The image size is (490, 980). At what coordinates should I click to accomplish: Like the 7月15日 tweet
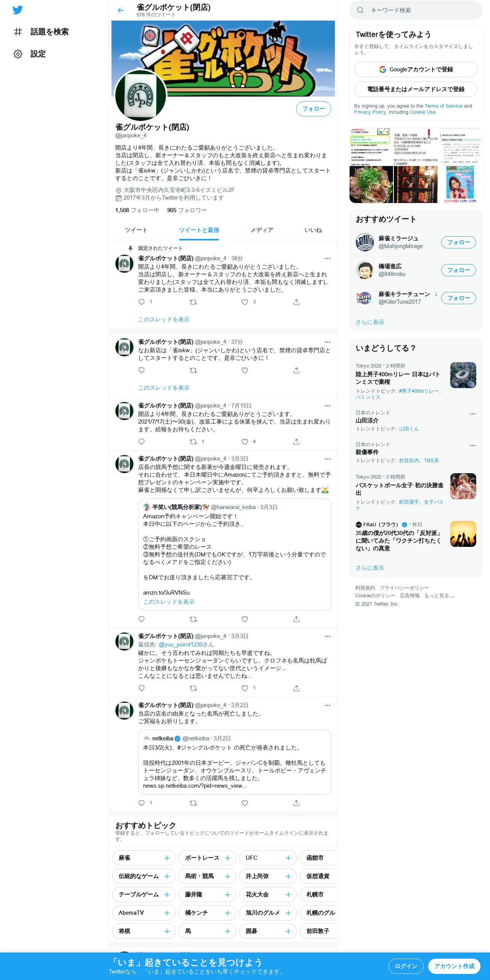245,442
